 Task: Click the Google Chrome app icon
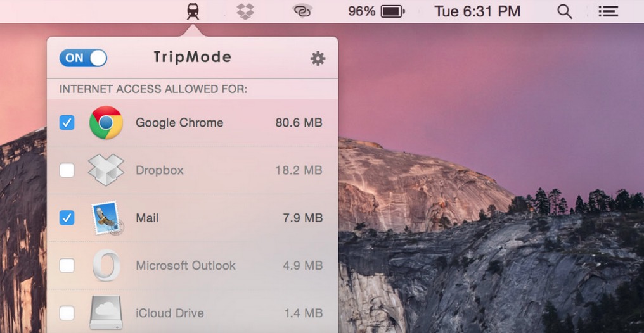click(106, 123)
